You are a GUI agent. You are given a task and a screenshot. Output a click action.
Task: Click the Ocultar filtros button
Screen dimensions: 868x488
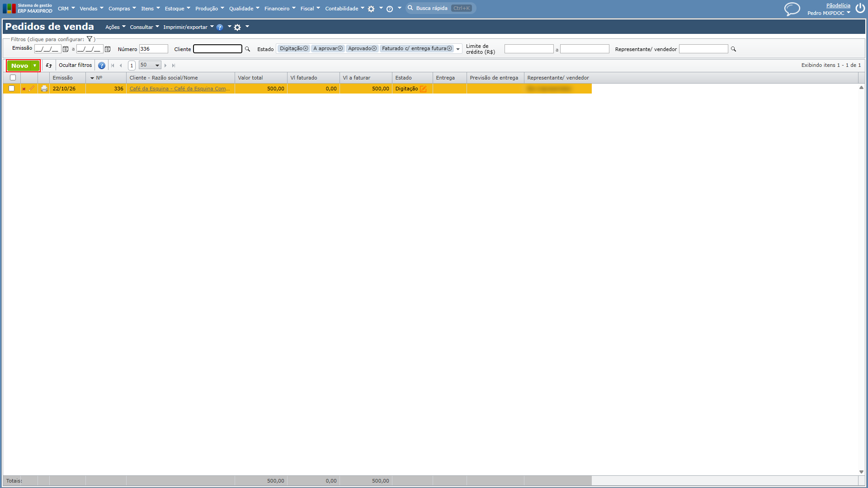click(x=75, y=66)
